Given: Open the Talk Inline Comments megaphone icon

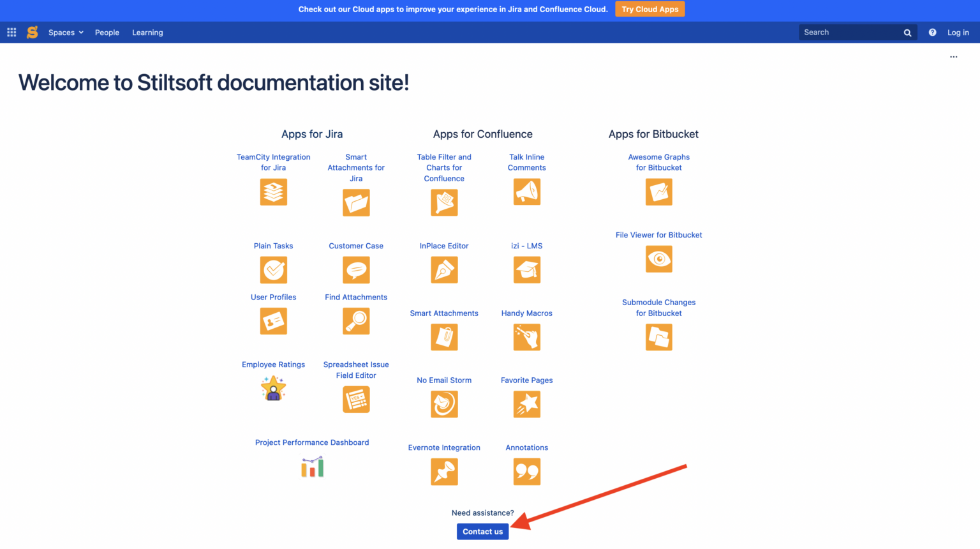Looking at the screenshot, I should (526, 192).
